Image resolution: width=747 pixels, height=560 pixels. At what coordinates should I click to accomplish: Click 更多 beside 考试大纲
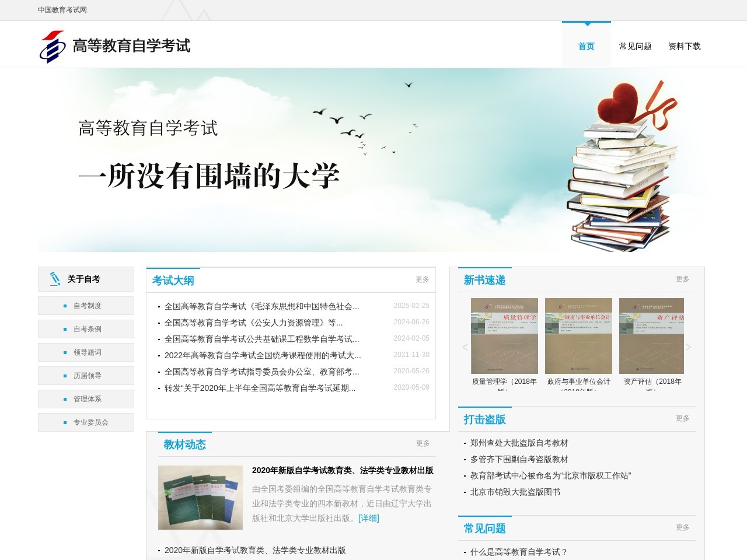[421, 280]
